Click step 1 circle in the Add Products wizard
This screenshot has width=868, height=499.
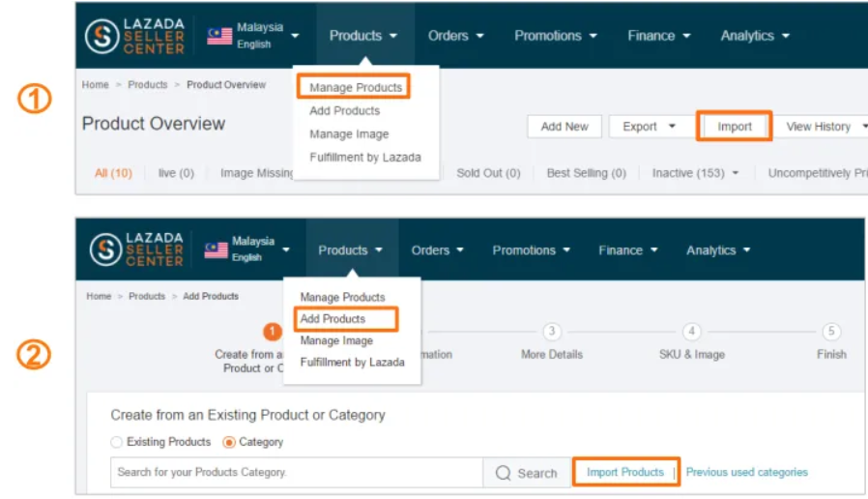(x=272, y=332)
